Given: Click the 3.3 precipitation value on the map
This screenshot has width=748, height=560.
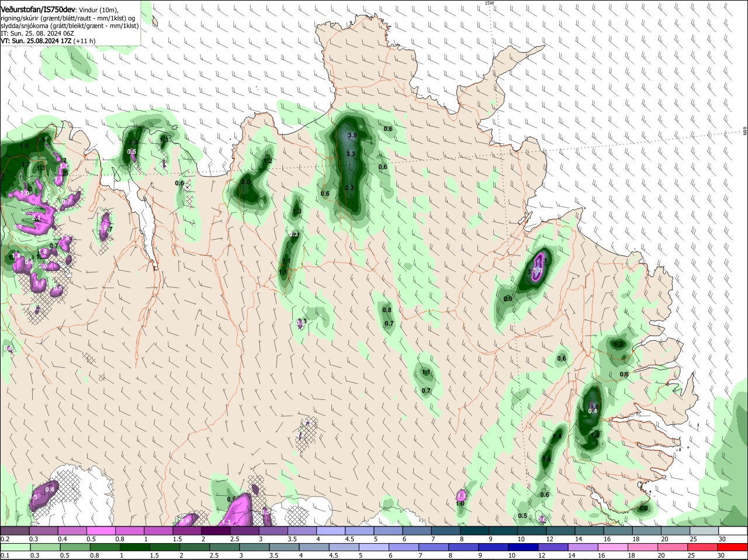Looking at the screenshot, I should click(x=351, y=154).
